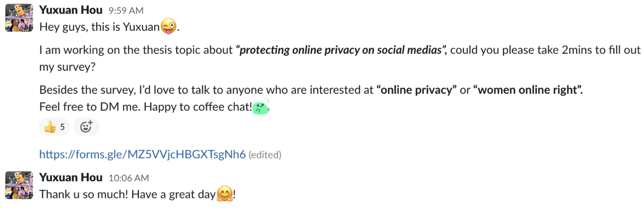The width and height of the screenshot is (644, 212).
Task: Click the 10:06 AM timestamp
Action: [x=128, y=178]
